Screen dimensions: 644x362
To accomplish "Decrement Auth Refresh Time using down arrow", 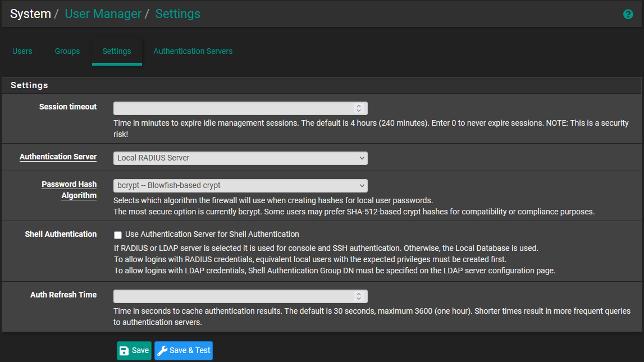I will [358, 299].
